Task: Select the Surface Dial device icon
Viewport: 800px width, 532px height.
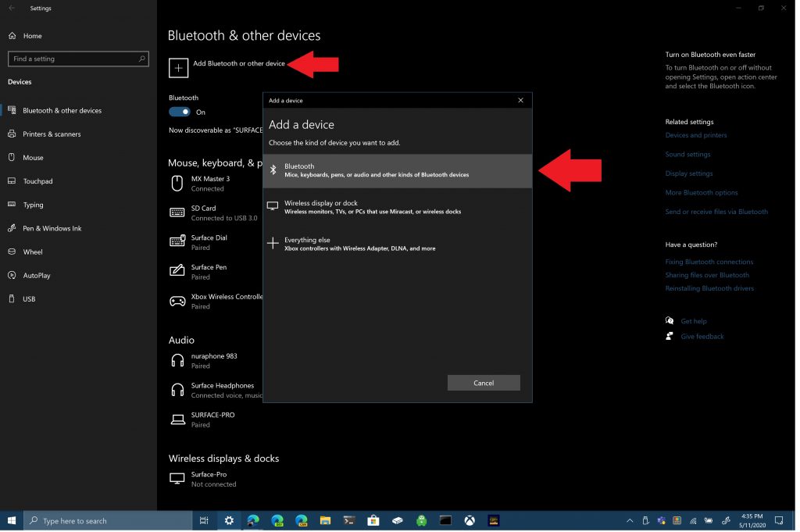Action: click(178, 242)
